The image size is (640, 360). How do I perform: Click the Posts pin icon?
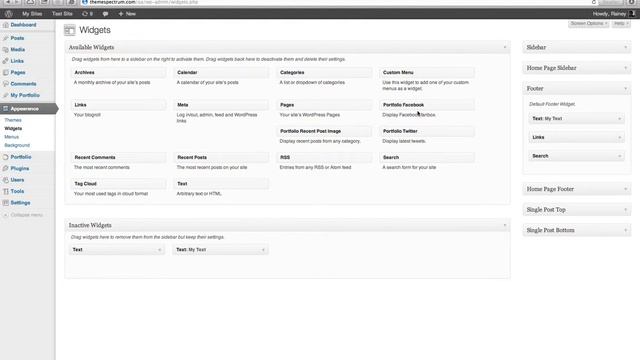click(6, 38)
